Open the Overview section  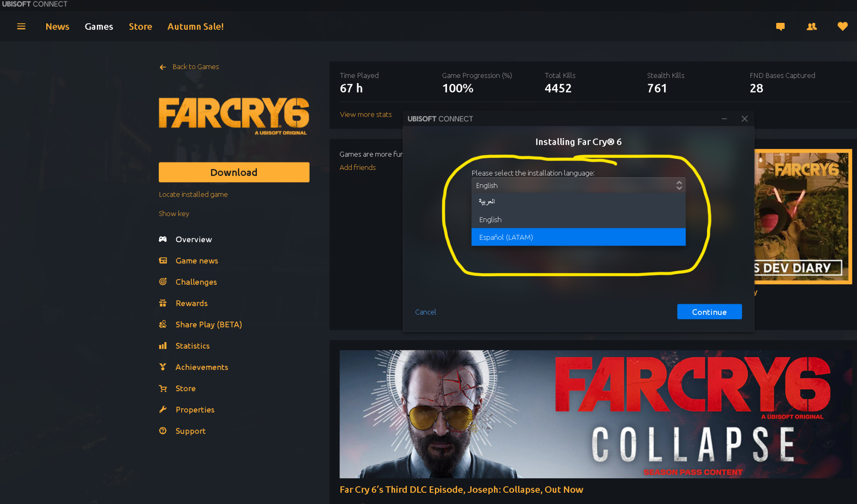194,239
